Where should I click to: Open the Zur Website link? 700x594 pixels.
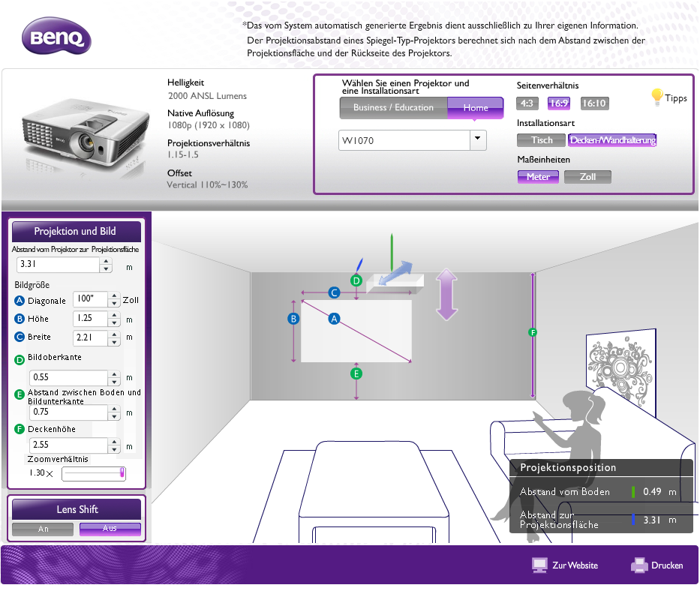(x=575, y=565)
